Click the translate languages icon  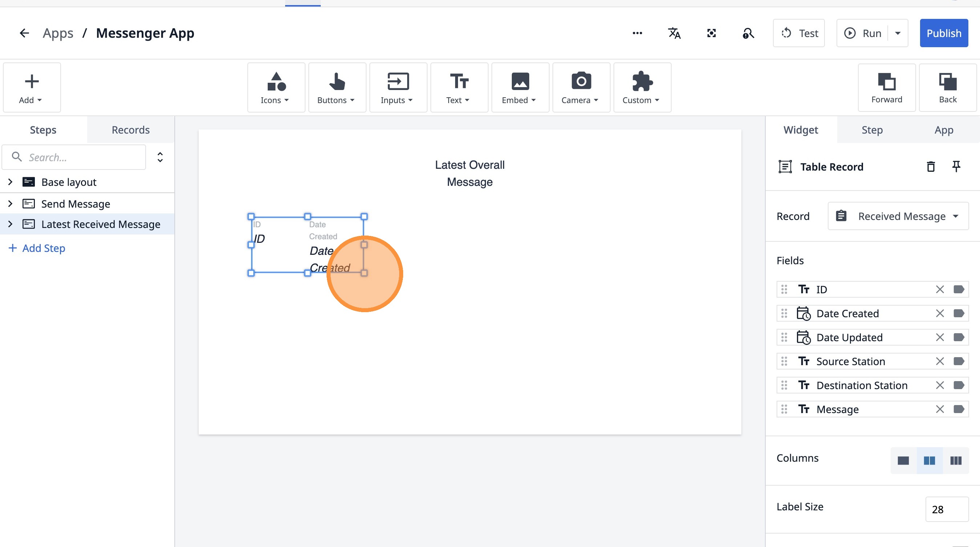point(674,33)
